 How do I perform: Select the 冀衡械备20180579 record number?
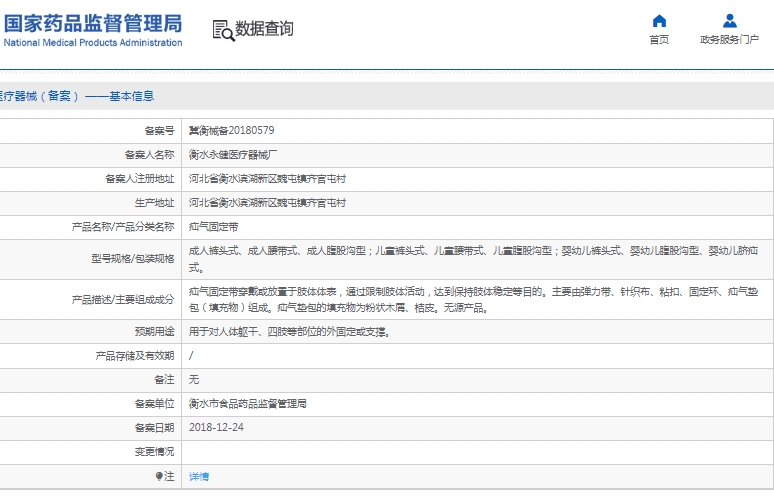coord(232,130)
